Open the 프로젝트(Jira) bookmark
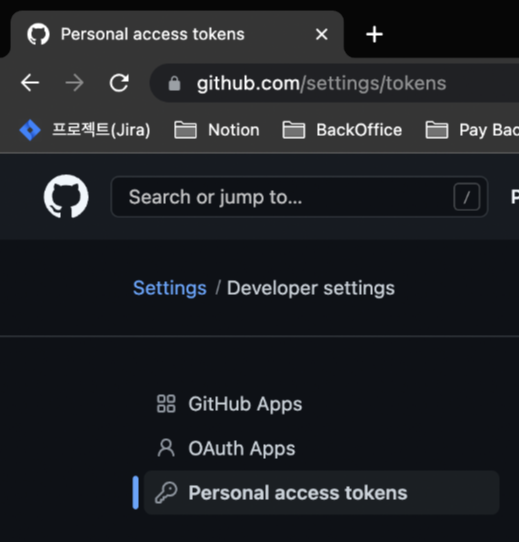The width and height of the screenshot is (519, 542). 85,130
